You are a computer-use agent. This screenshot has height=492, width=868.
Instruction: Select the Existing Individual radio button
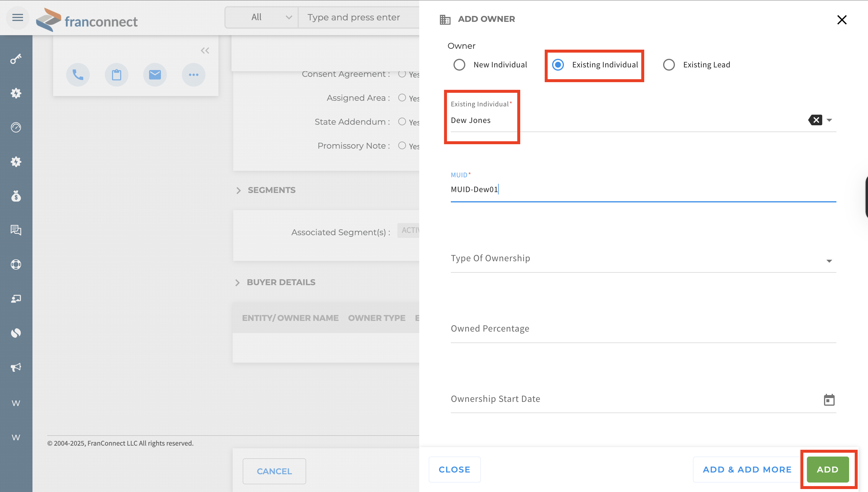[558, 64]
